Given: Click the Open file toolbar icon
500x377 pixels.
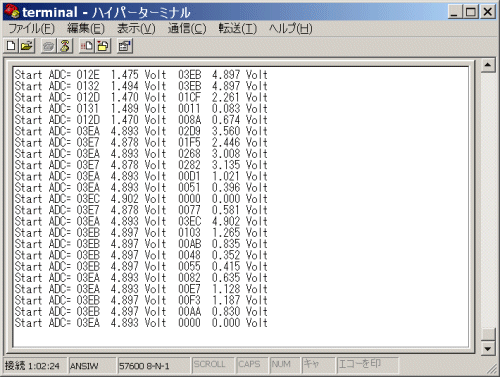Looking at the screenshot, I should [x=27, y=46].
